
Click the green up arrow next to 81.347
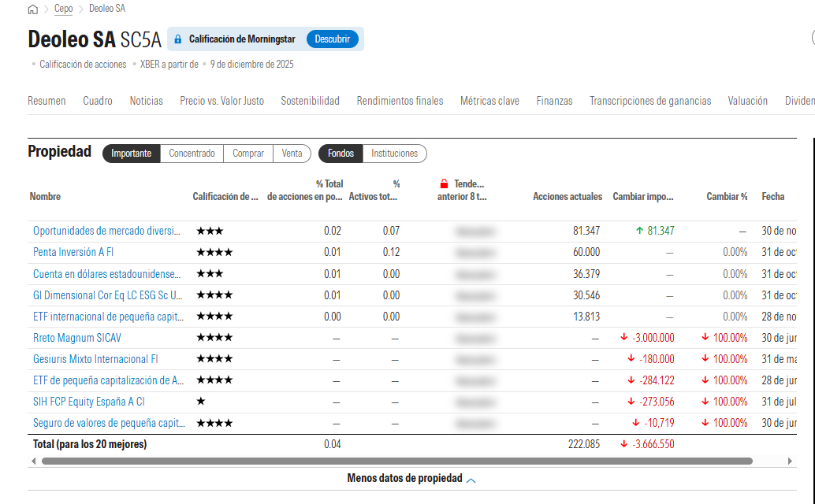[x=639, y=232]
